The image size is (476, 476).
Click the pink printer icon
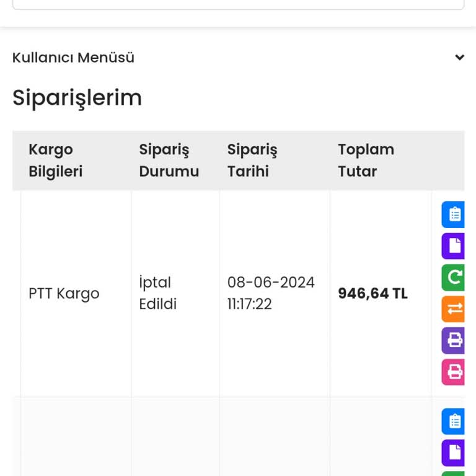click(x=454, y=372)
